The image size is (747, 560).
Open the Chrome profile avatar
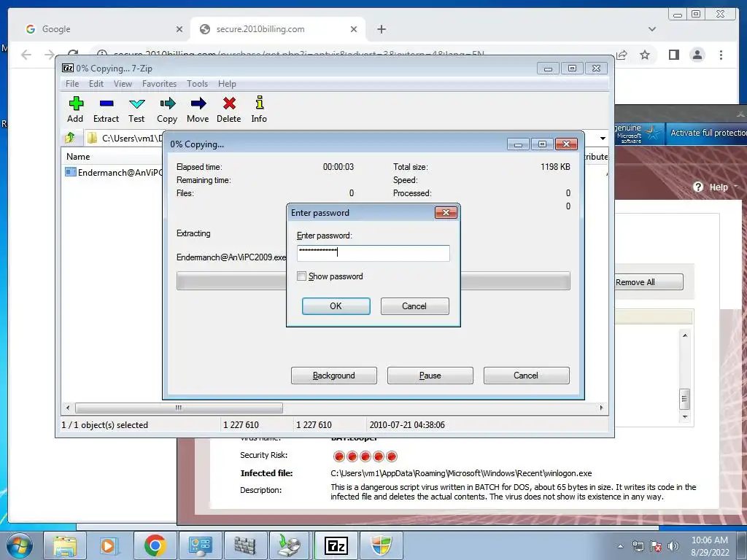(697, 55)
